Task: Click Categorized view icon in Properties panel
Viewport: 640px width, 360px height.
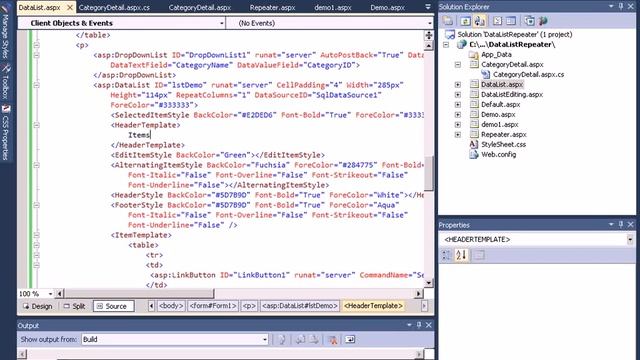Action: (447, 255)
